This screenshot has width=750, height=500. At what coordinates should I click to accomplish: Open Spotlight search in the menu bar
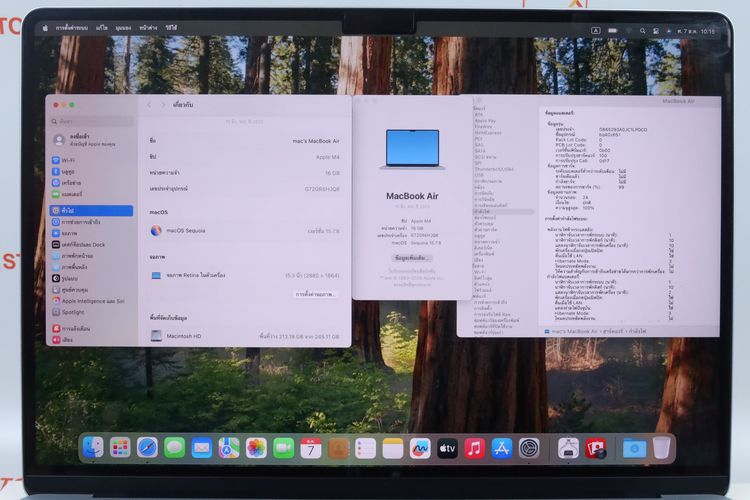(643, 31)
